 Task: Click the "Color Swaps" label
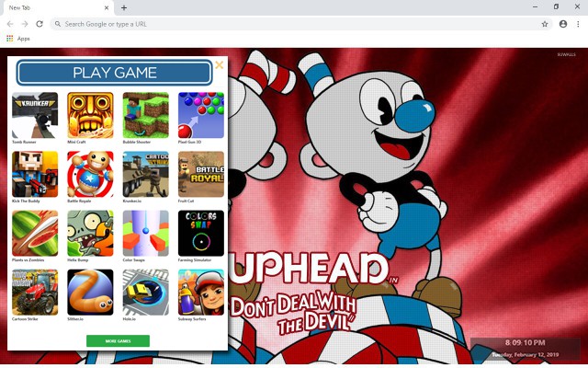point(133,259)
